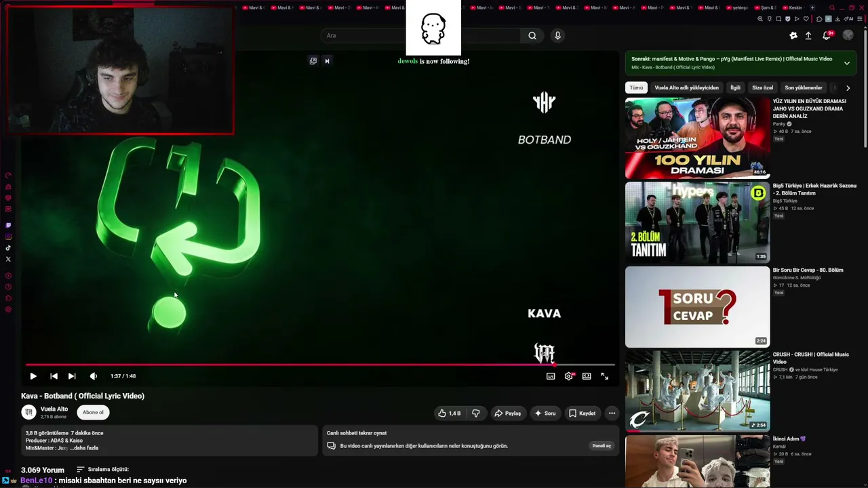
Task: Open the Bir Soru Bir Cevap thumbnail
Action: pyautogui.click(x=697, y=307)
